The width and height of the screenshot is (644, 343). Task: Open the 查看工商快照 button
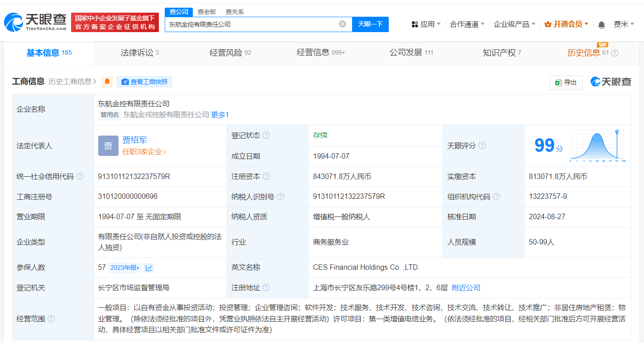[x=144, y=82]
